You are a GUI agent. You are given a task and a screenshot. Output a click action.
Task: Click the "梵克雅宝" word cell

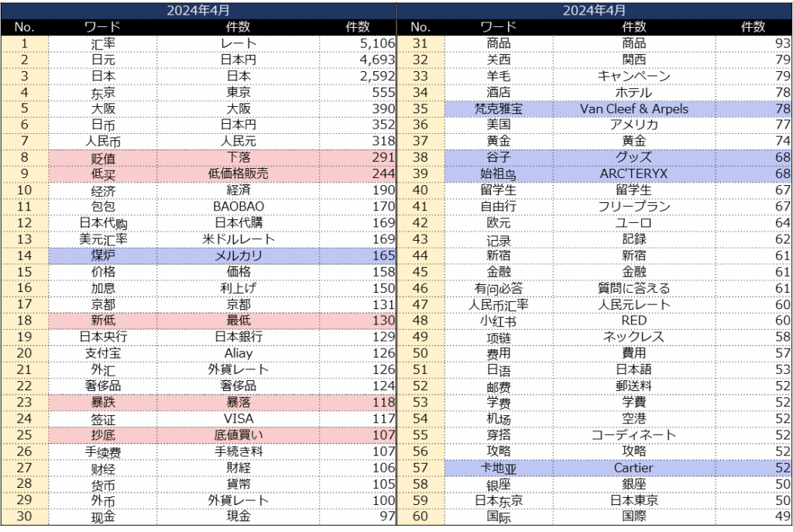tap(498, 109)
